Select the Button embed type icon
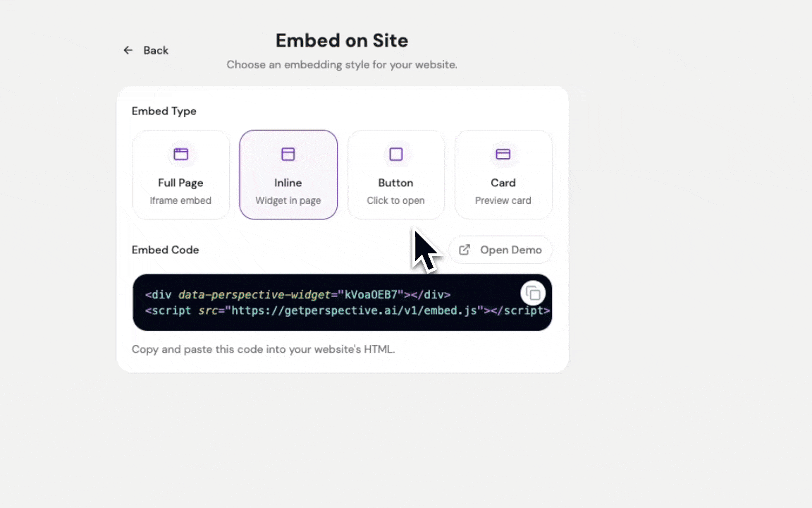Viewport: 812px width, 508px height. tap(395, 154)
